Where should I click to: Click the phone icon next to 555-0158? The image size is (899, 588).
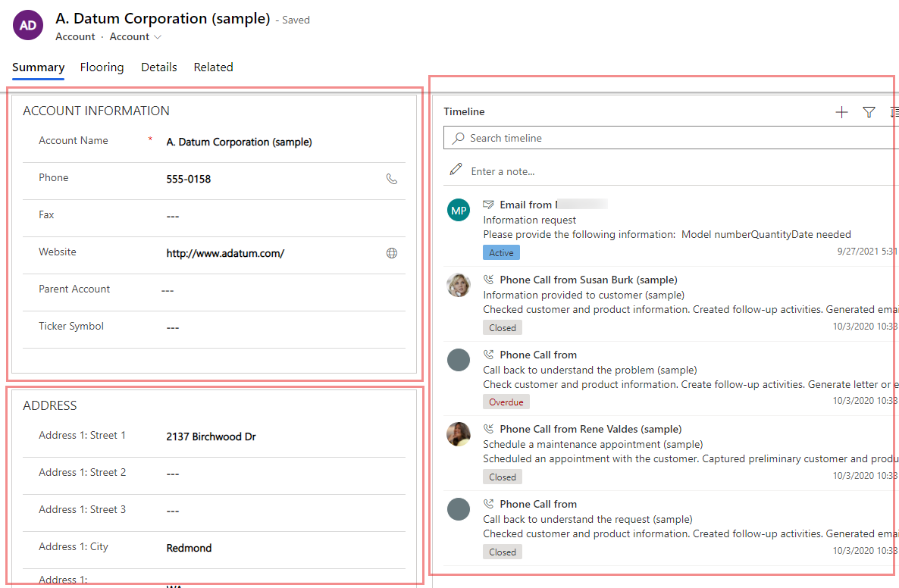pyautogui.click(x=392, y=179)
